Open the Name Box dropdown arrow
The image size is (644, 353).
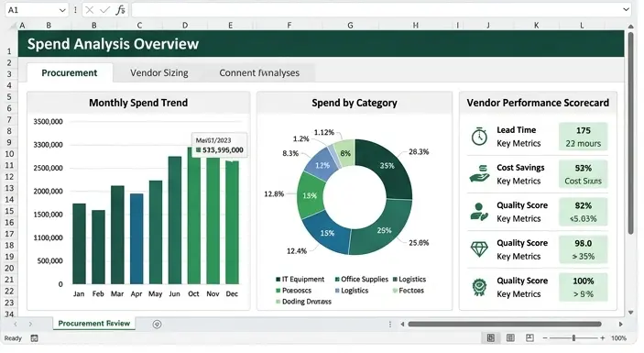(62, 10)
